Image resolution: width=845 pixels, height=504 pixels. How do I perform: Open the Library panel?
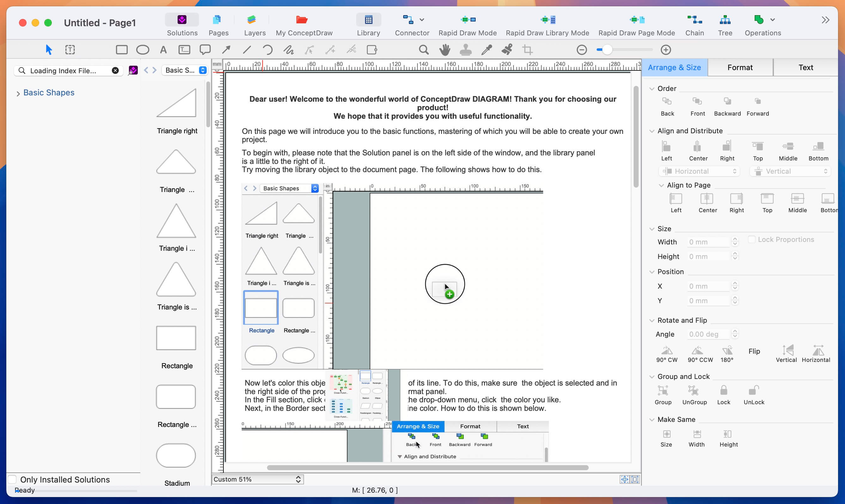coord(368,24)
